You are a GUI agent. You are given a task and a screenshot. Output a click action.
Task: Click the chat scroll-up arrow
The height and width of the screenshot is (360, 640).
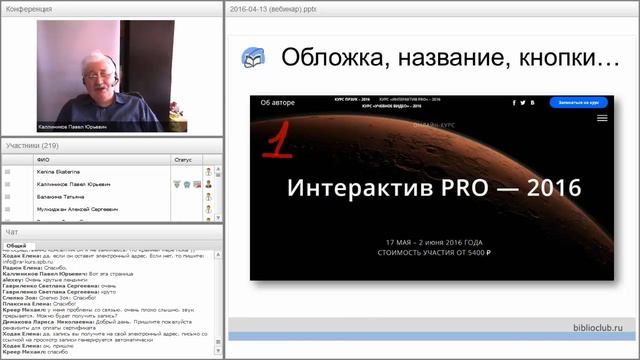click(218, 255)
